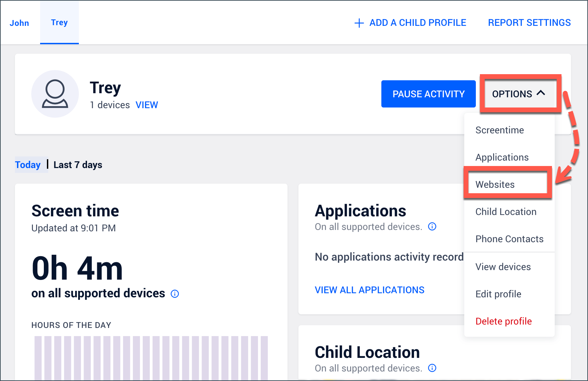Screen dimensions: 588x381
Task: Choose Screentime from Options menu
Action: pyautogui.click(x=500, y=130)
